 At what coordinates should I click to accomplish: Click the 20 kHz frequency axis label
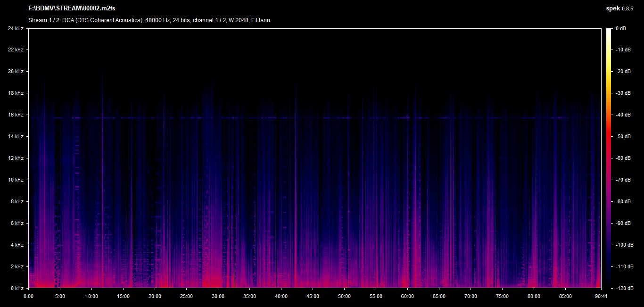tap(16, 71)
